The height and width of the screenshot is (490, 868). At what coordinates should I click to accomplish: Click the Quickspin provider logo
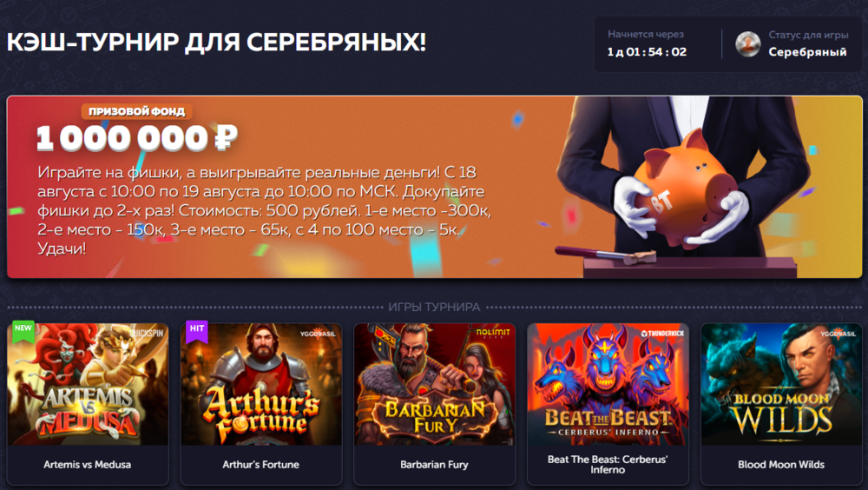[x=147, y=333]
